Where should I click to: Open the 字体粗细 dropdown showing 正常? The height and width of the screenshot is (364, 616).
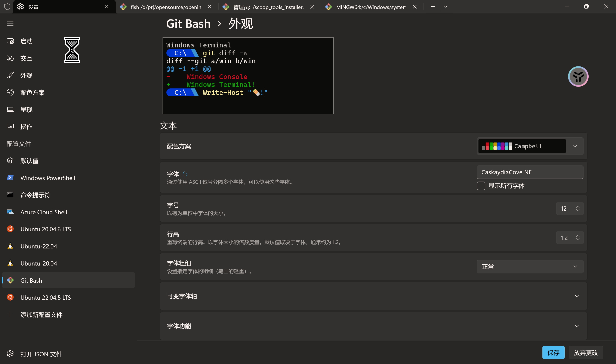click(530, 267)
